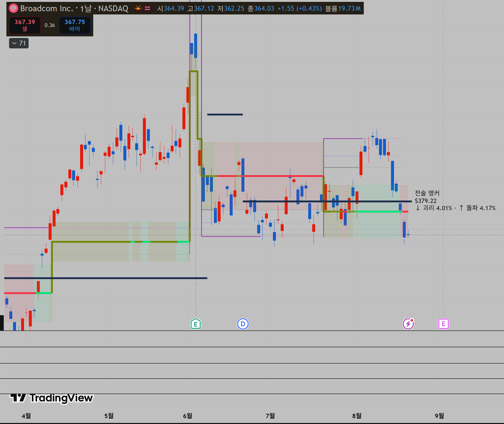
Task: Click the 6월 label on time axis
Action: click(x=187, y=416)
